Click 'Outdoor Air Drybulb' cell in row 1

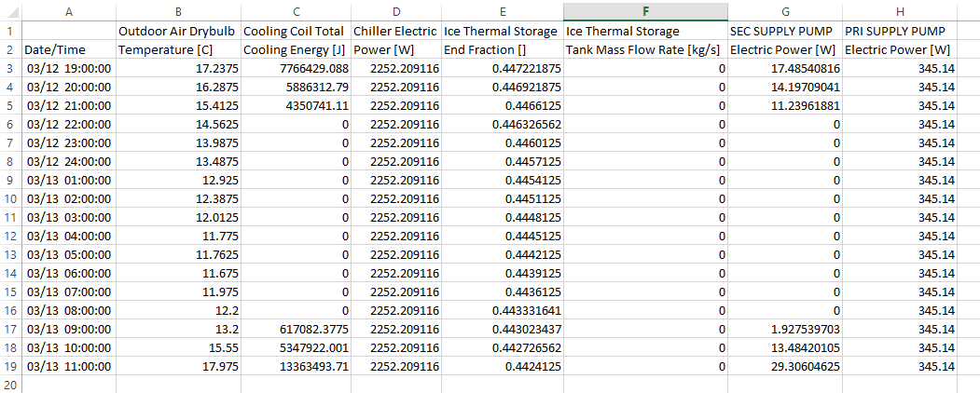178,31
